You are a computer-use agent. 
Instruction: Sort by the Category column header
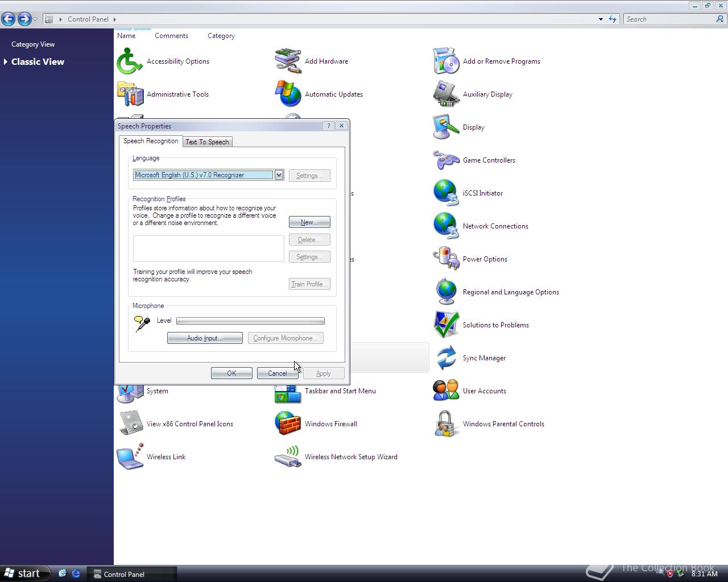tap(221, 36)
